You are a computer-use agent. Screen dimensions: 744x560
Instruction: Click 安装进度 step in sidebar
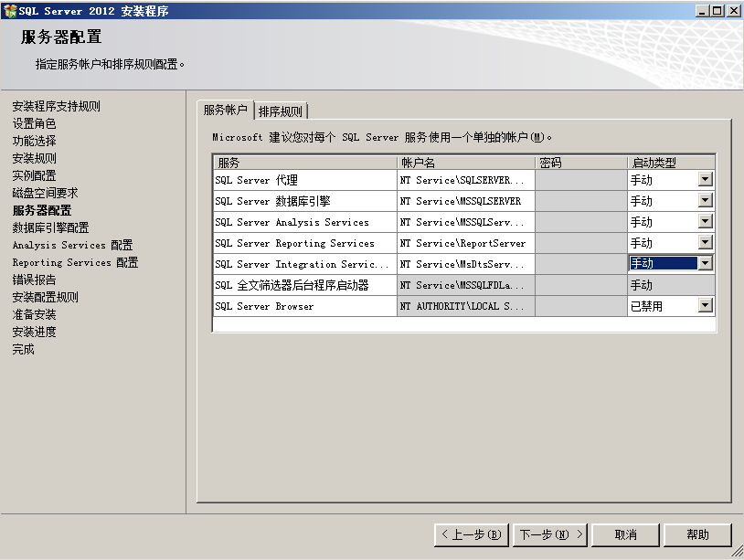click(34, 332)
